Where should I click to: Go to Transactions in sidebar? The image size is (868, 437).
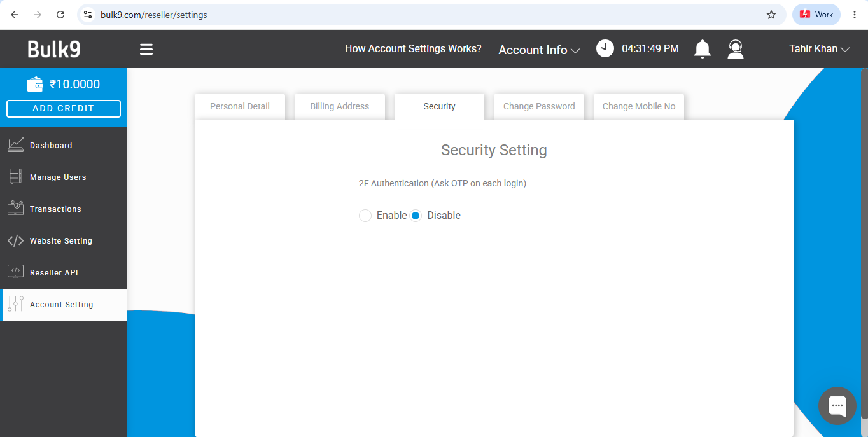click(64, 209)
